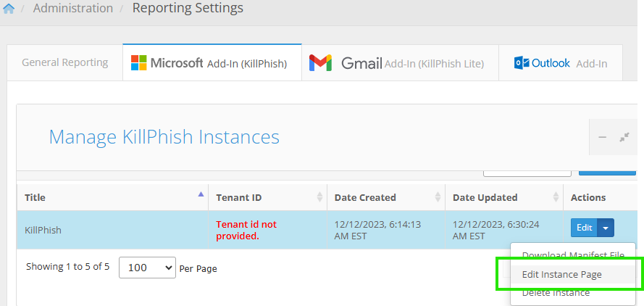
Task: Sort by Date Updated column arrows
Action: click(556, 197)
